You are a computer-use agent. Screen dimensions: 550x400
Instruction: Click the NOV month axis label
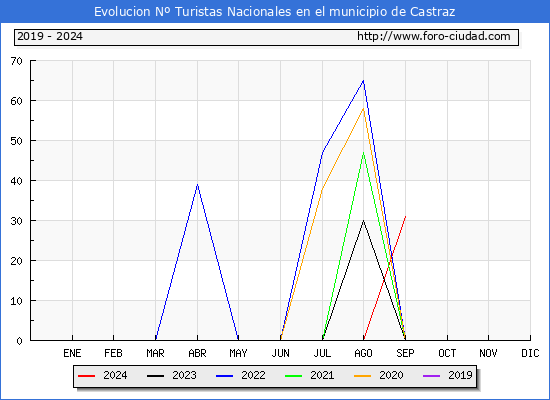[x=488, y=353]
